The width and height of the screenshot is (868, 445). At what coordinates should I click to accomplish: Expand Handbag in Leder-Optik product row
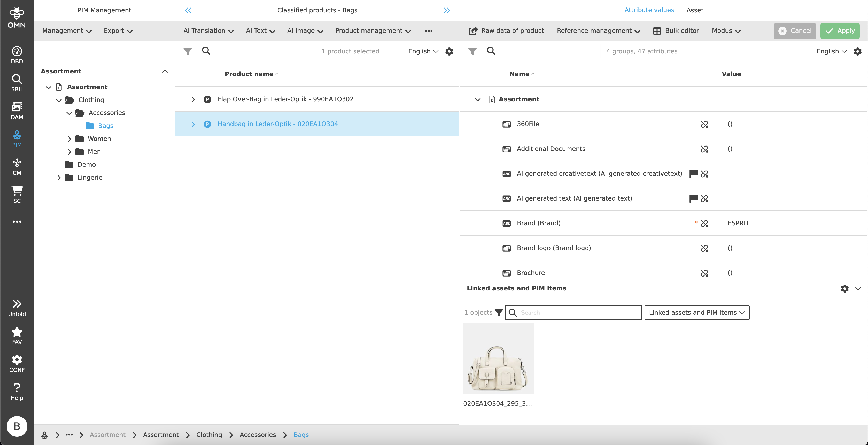tap(193, 124)
